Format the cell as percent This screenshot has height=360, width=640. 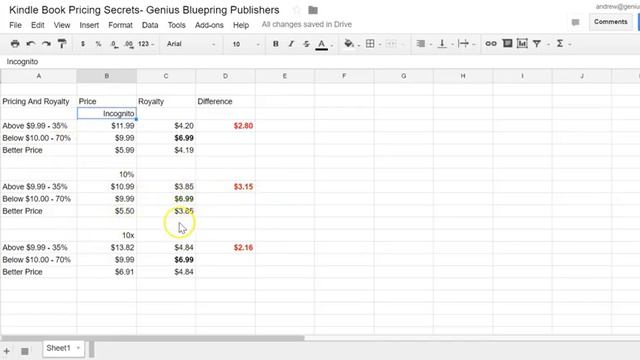[98, 44]
